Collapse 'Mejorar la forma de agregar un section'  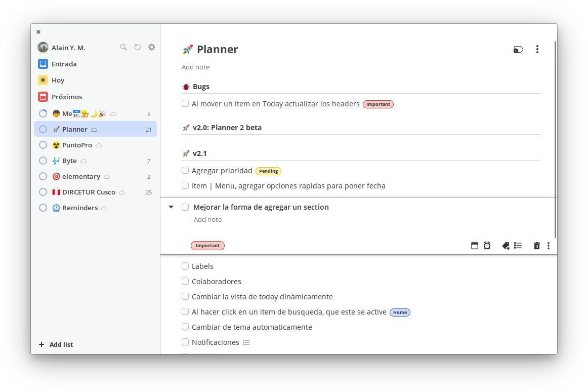click(x=171, y=207)
